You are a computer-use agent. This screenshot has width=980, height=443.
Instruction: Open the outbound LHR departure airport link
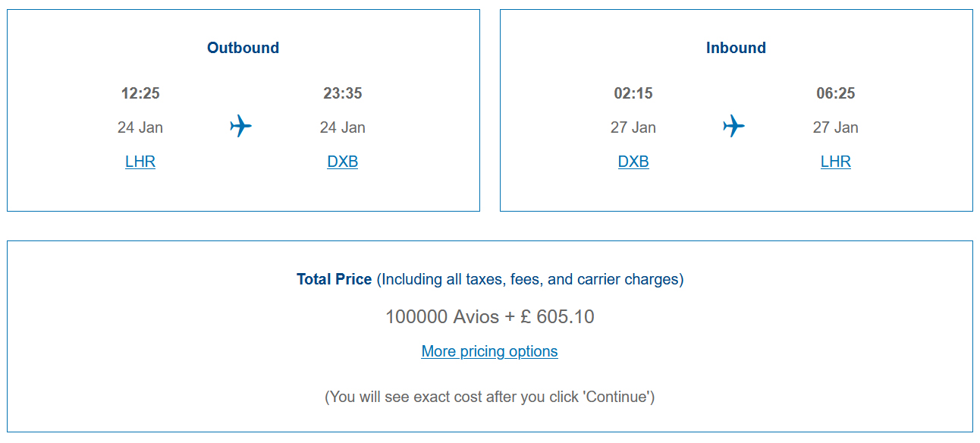pyautogui.click(x=140, y=162)
